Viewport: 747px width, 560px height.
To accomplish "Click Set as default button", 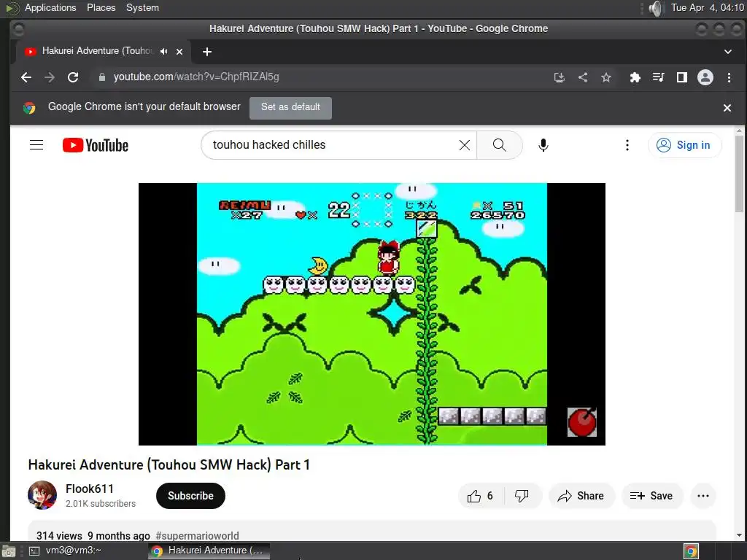I will 290,108.
